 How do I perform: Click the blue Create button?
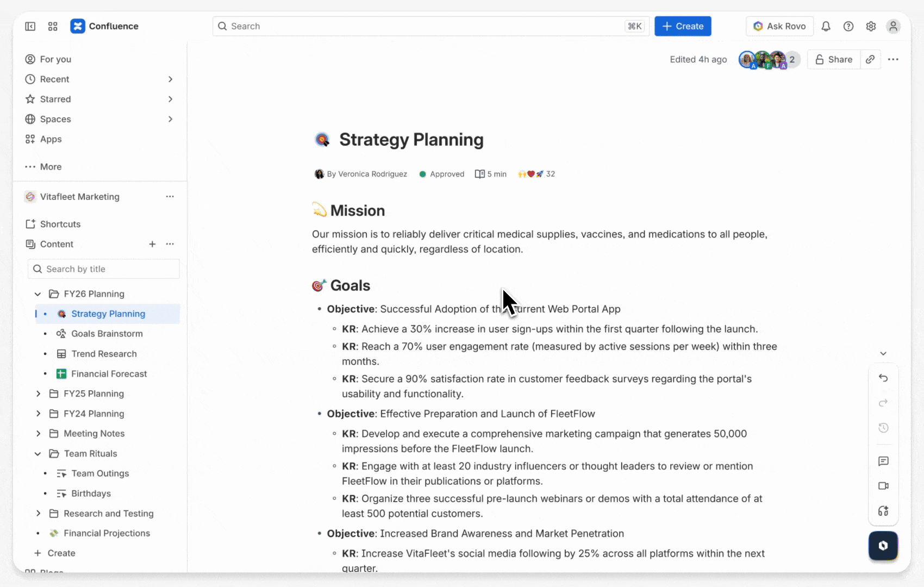pos(683,26)
